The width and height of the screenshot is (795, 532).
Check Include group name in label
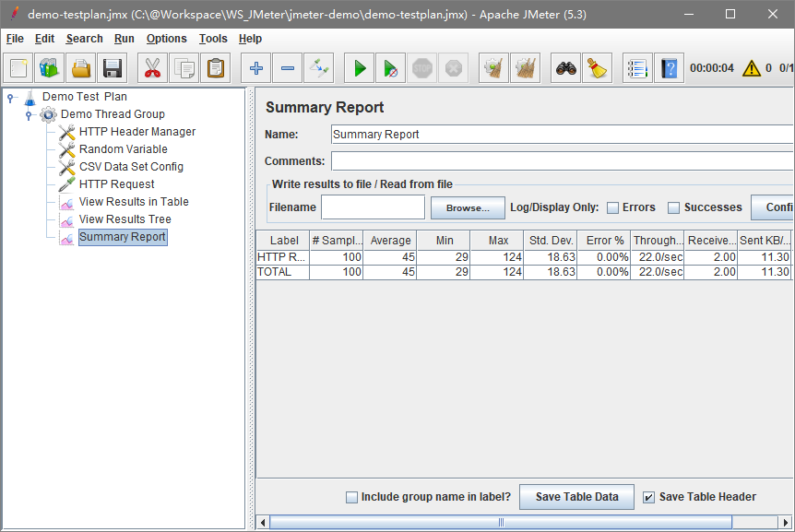pos(351,497)
